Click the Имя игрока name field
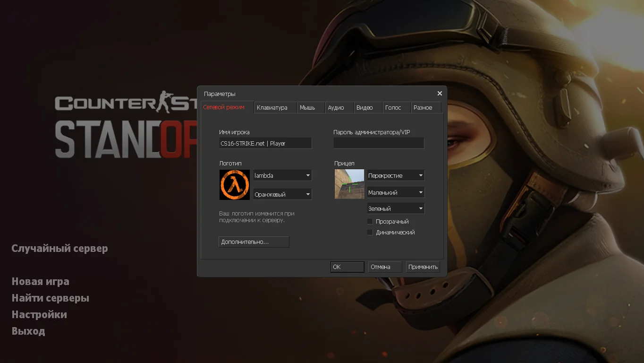This screenshot has height=363, width=644. click(x=265, y=143)
